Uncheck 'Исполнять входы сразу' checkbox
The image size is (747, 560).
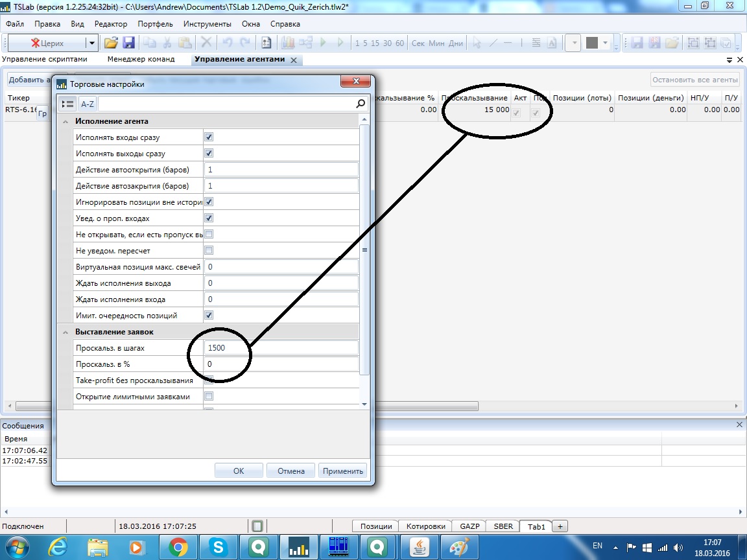[209, 137]
